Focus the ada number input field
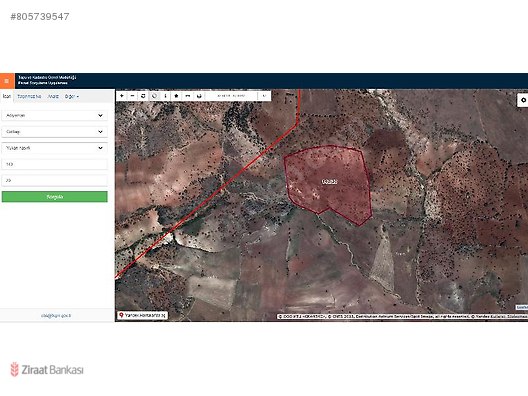Screen dimensions: 528x396 (x=55, y=164)
